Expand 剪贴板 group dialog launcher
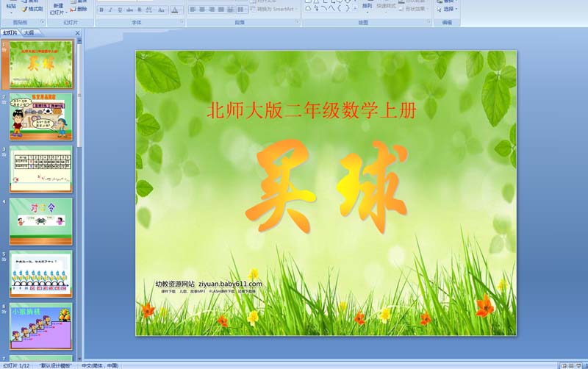588x369 pixels. [43, 22]
